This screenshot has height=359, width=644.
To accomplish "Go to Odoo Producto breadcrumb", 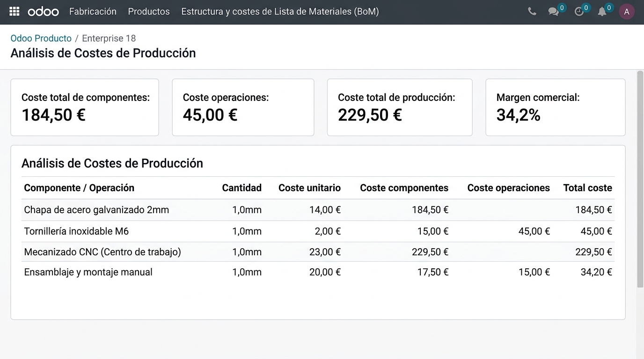I will pyautogui.click(x=41, y=38).
